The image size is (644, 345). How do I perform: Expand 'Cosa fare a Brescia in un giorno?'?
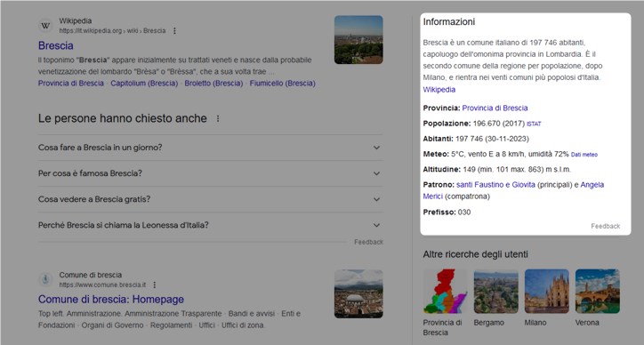210,148
